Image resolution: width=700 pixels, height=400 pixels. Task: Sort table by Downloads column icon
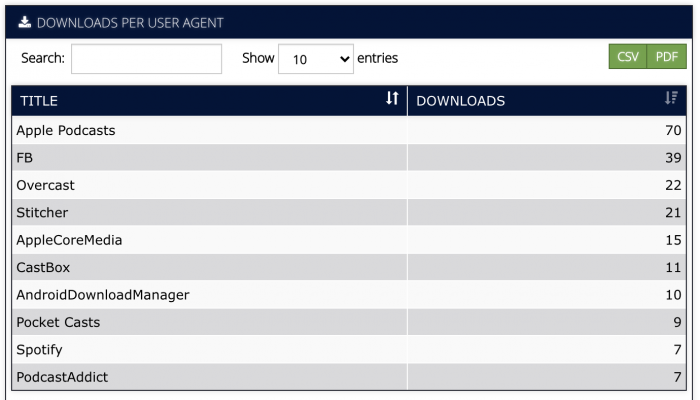point(671,98)
